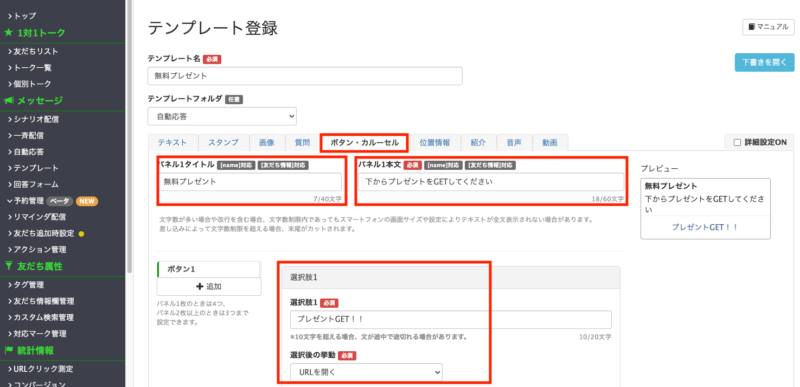
Task: Open 一斉配信 in the sidebar
Action: click(26, 136)
